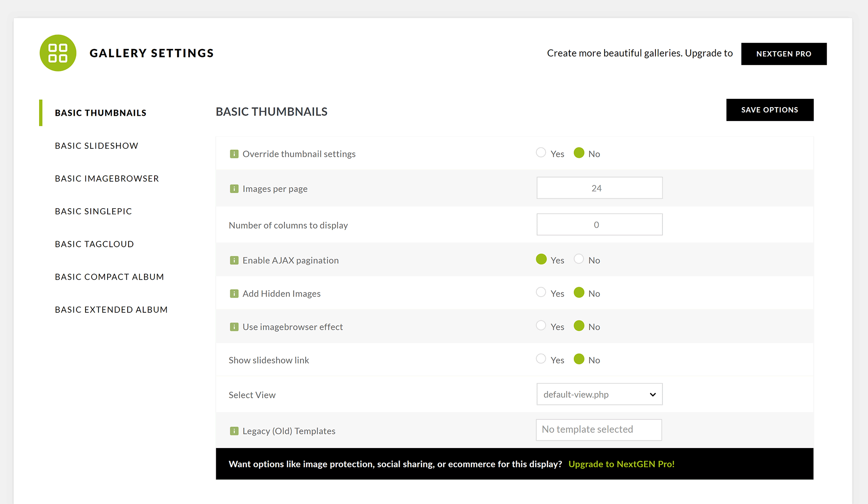The image size is (868, 504).
Task: Select Yes for Add Hidden Images
Action: coord(541,292)
